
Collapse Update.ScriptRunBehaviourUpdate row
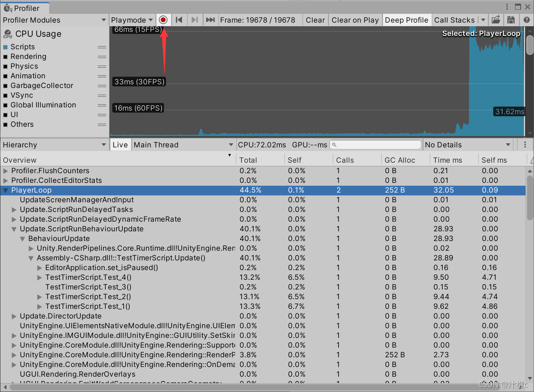(14, 229)
